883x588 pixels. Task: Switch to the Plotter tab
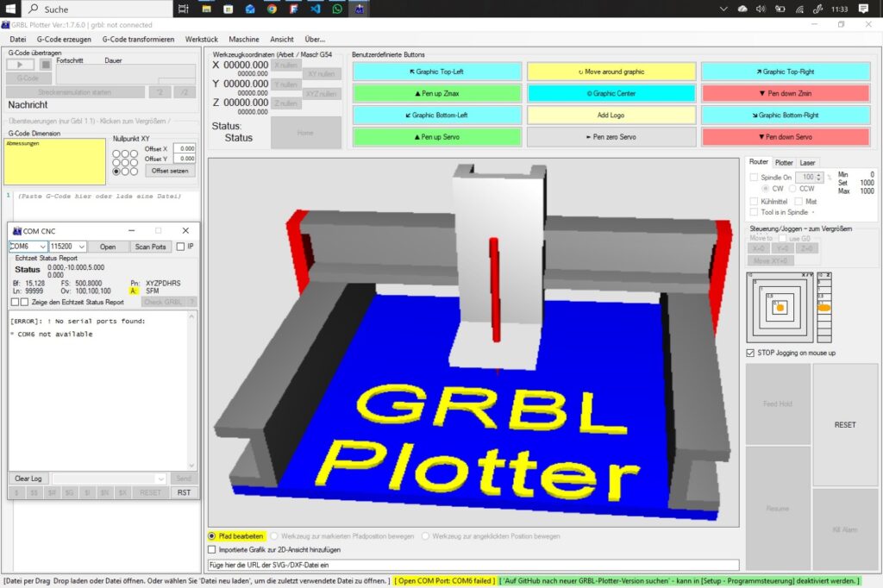pos(784,162)
